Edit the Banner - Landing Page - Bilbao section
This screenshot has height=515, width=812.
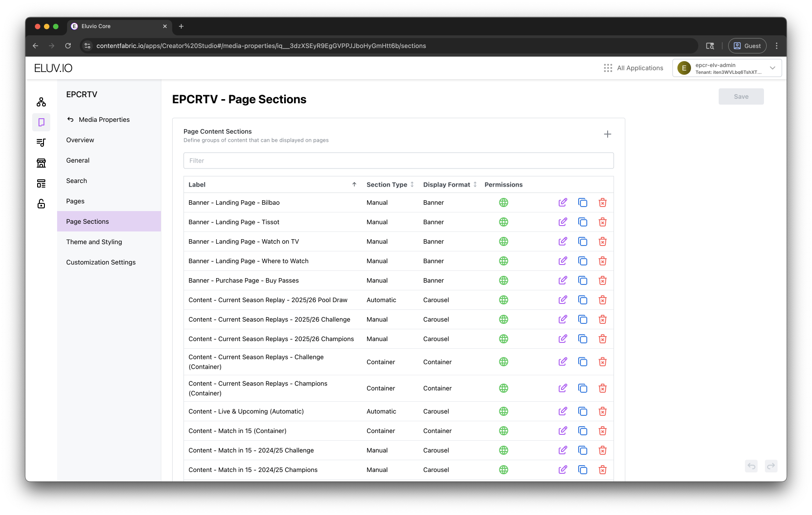coord(562,202)
